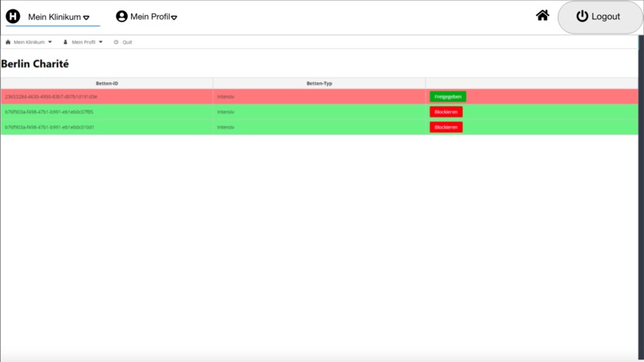This screenshot has height=362, width=644.
Task: Click the Berlin Charité heading
Action: point(35,64)
